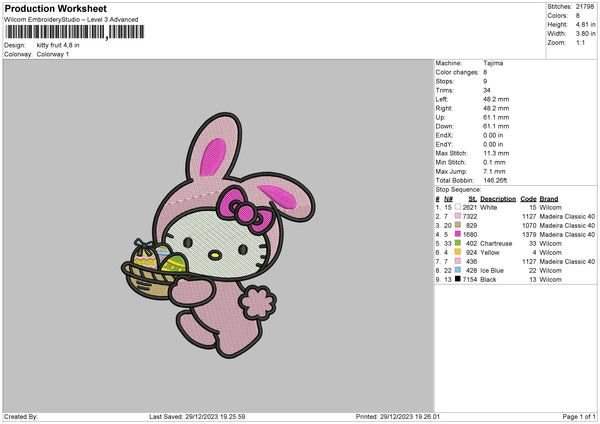
Task: Click the green Chartreuse 402 swatch
Action: 457,243
